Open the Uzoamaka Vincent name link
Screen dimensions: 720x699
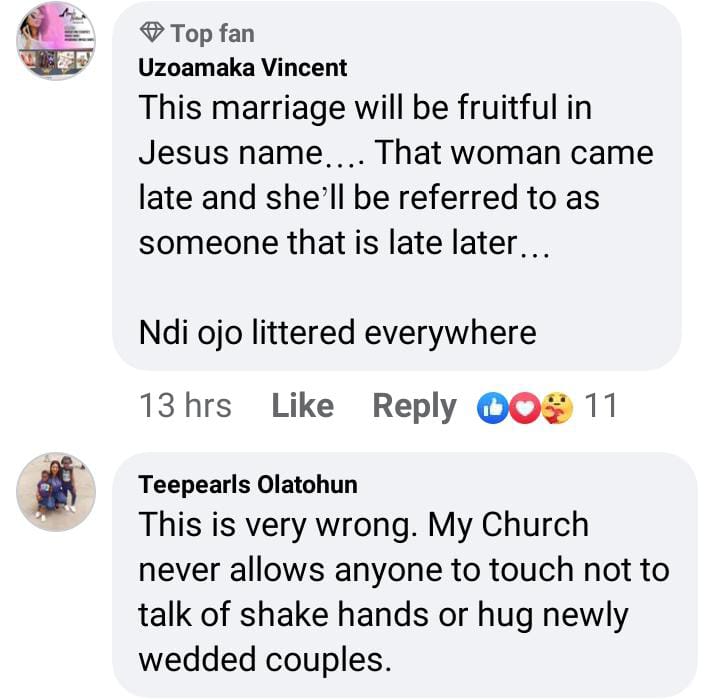click(x=243, y=68)
